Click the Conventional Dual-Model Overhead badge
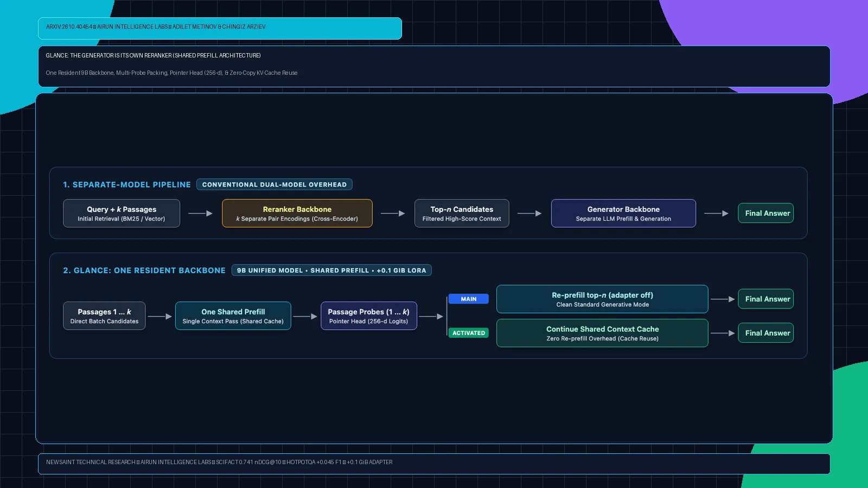The height and width of the screenshot is (488, 868). [x=275, y=184]
